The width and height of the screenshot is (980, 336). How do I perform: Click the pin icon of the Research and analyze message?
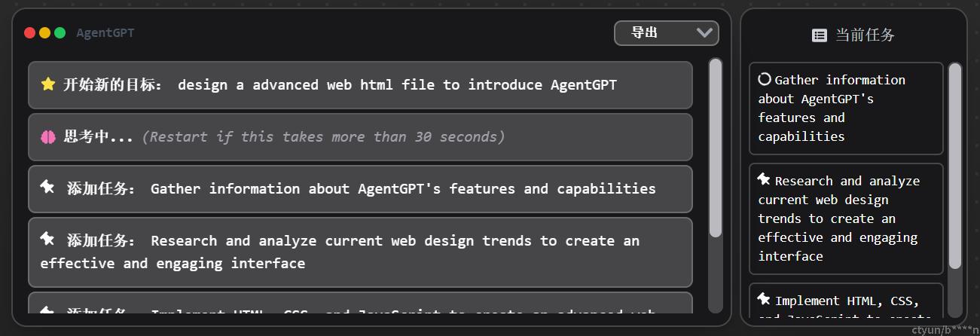(47, 239)
